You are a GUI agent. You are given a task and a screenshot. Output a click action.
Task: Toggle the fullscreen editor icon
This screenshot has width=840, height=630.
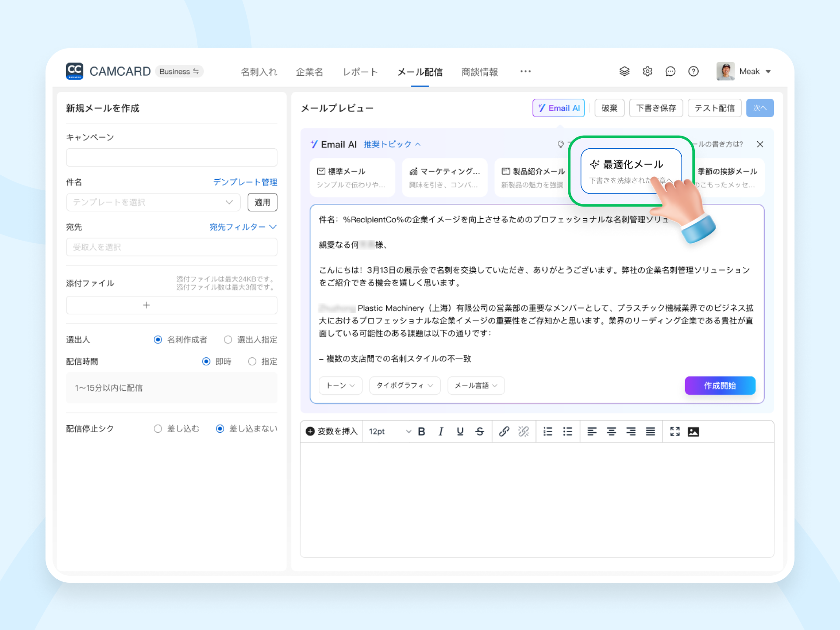click(675, 431)
